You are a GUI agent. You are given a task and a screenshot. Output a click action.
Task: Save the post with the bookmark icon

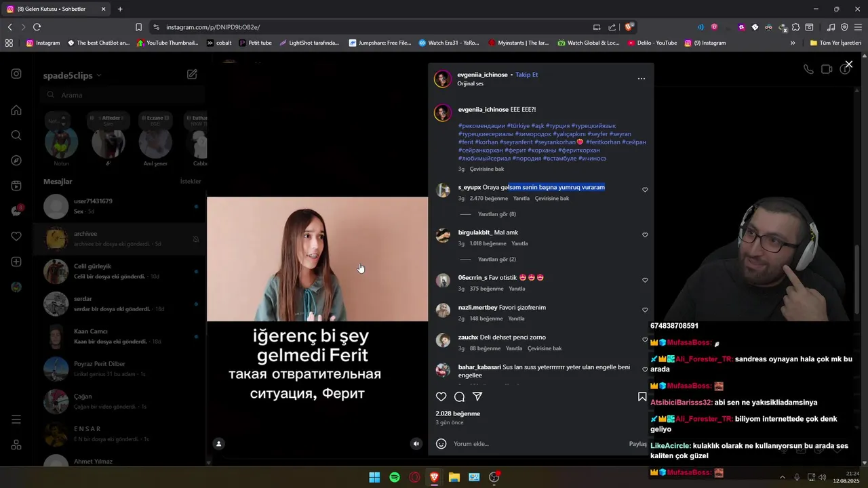(642, 396)
